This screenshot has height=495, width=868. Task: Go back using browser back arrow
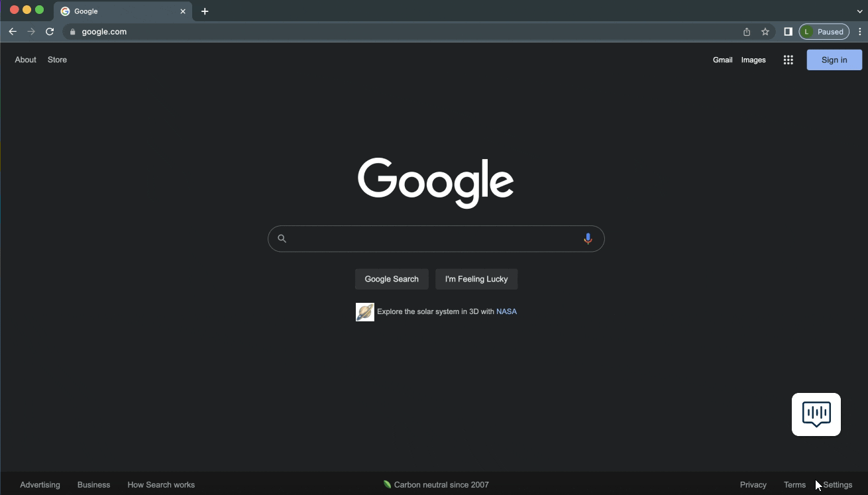[x=13, y=32]
